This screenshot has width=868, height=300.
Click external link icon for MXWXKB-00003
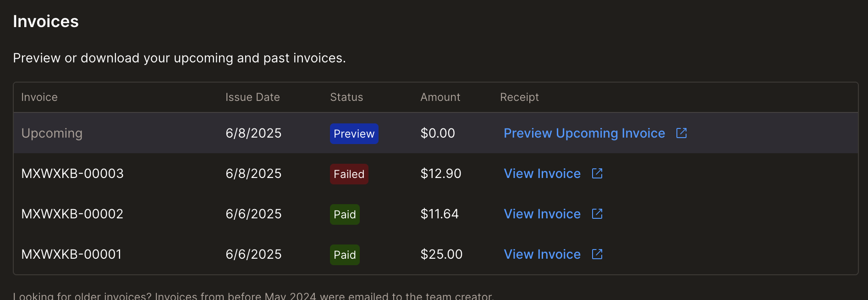pyautogui.click(x=597, y=173)
